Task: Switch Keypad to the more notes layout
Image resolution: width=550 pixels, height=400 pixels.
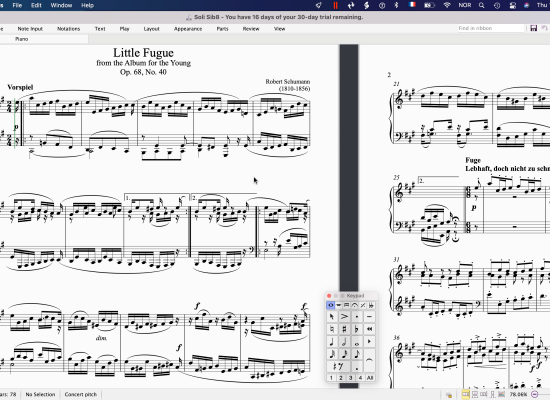Action: (x=338, y=305)
